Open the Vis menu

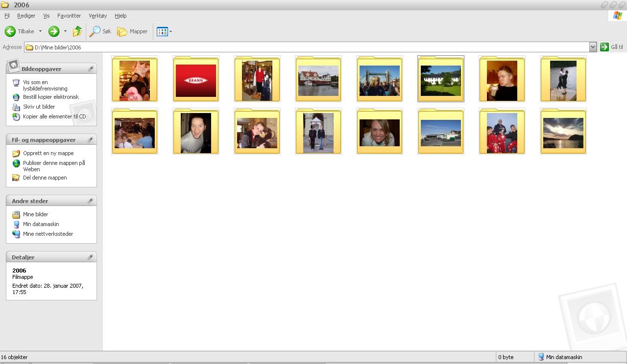47,16
